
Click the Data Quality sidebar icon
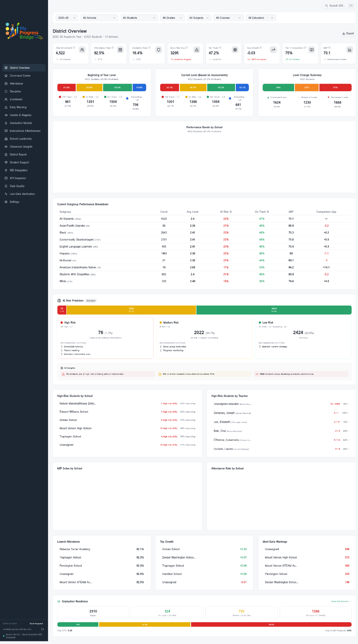6,186
